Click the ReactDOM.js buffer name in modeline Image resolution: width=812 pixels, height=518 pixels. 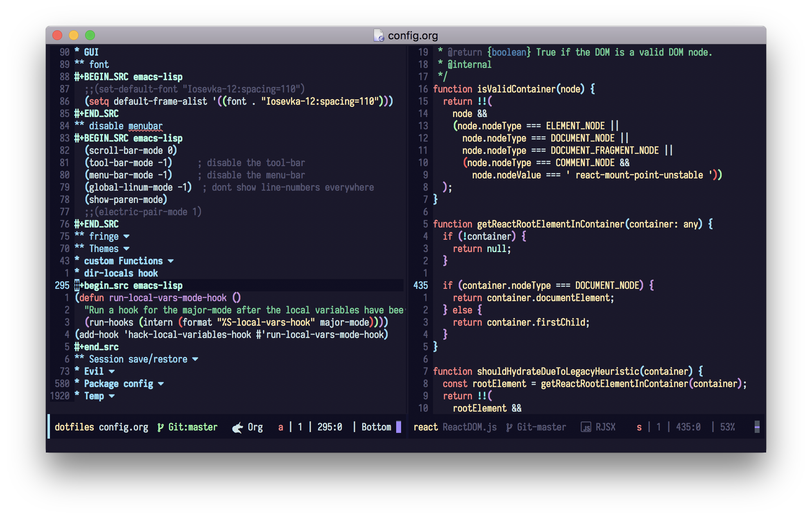pos(469,427)
